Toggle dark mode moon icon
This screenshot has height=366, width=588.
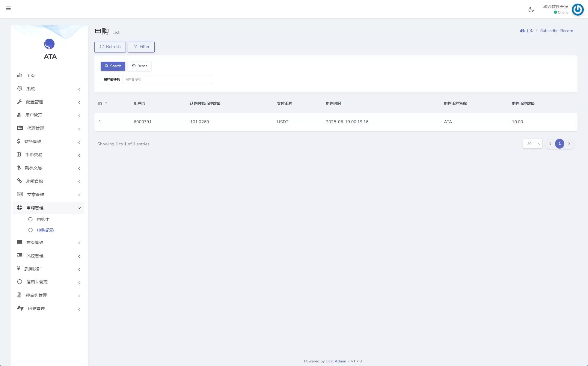531,10
